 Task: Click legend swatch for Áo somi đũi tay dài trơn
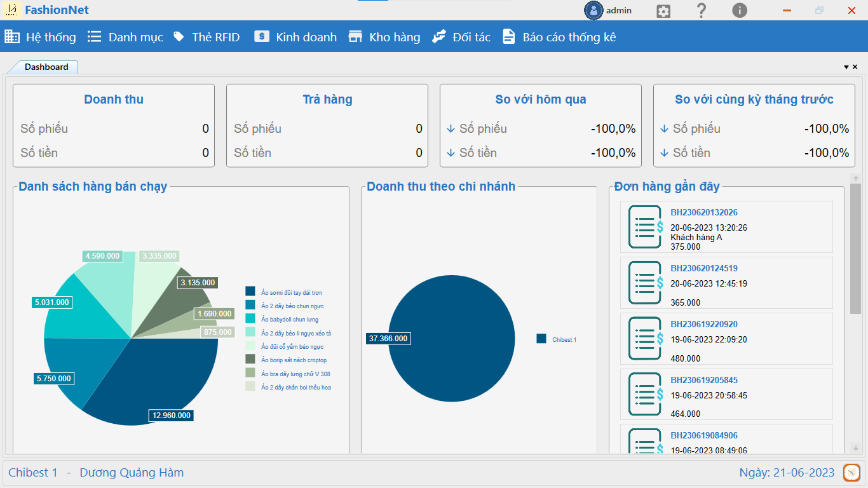[250, 292]
